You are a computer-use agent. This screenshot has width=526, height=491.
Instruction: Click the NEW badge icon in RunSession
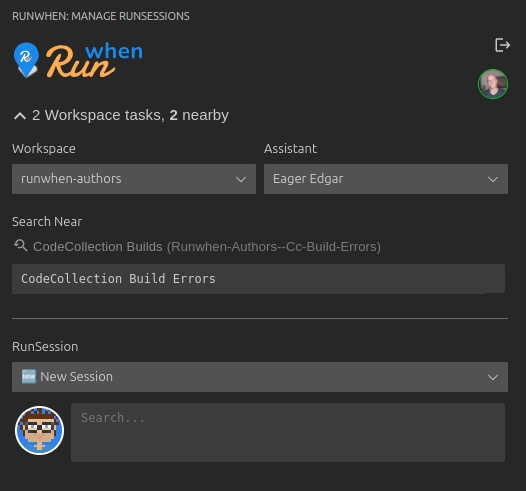(29, 377)
